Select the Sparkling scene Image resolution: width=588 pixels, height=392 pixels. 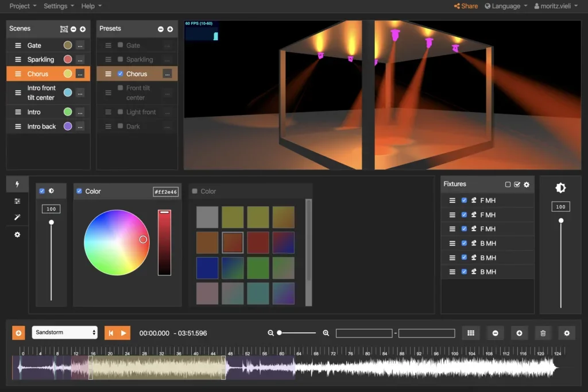[x=41, y=59]
